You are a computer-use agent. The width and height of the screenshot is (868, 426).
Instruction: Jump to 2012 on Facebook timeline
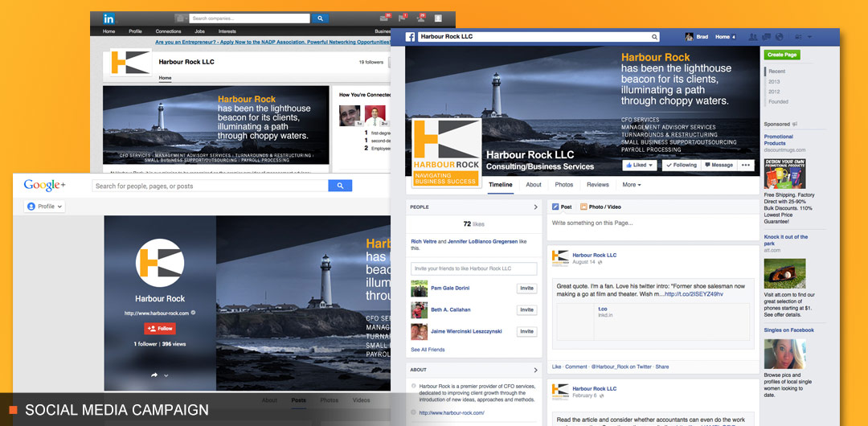click(774, 92)
